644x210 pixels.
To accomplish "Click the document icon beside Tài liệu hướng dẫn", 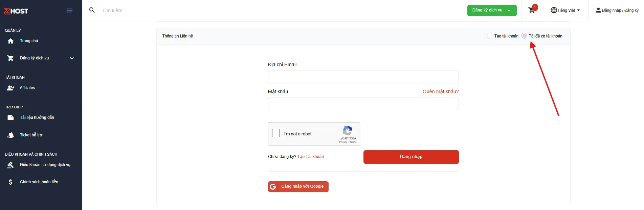I will pos(11,117).
